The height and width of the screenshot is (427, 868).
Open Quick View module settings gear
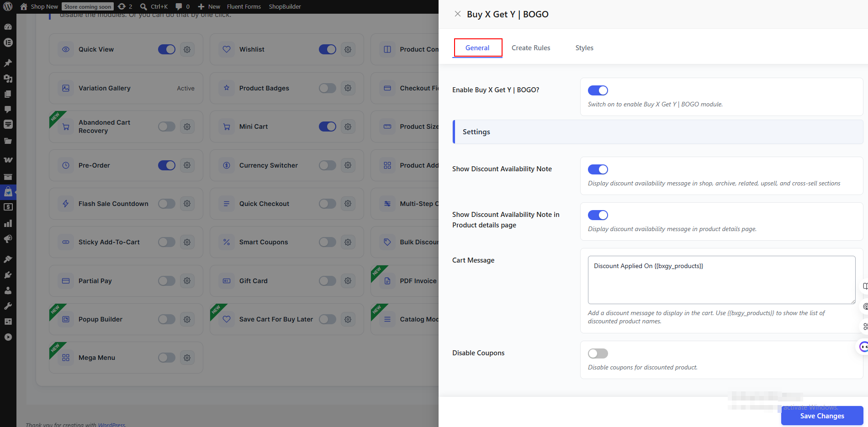click(x=187, y=49)
